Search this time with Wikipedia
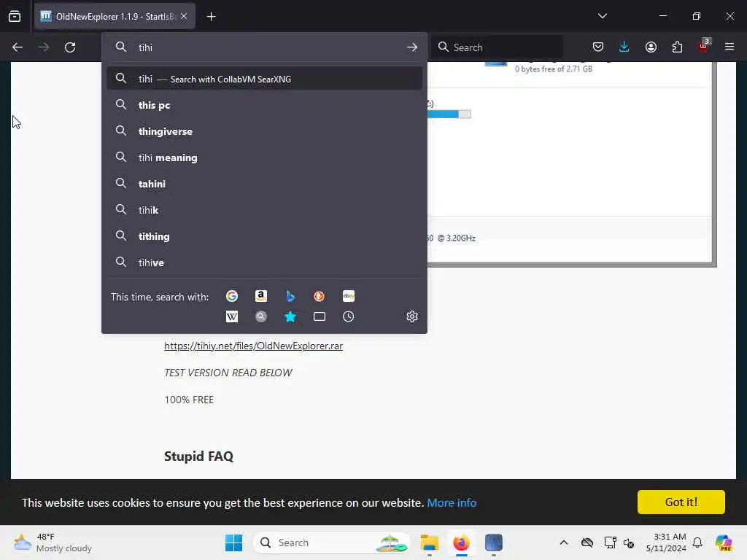The image size is (747, 560). pyautogui.click(x=232, y=316)
